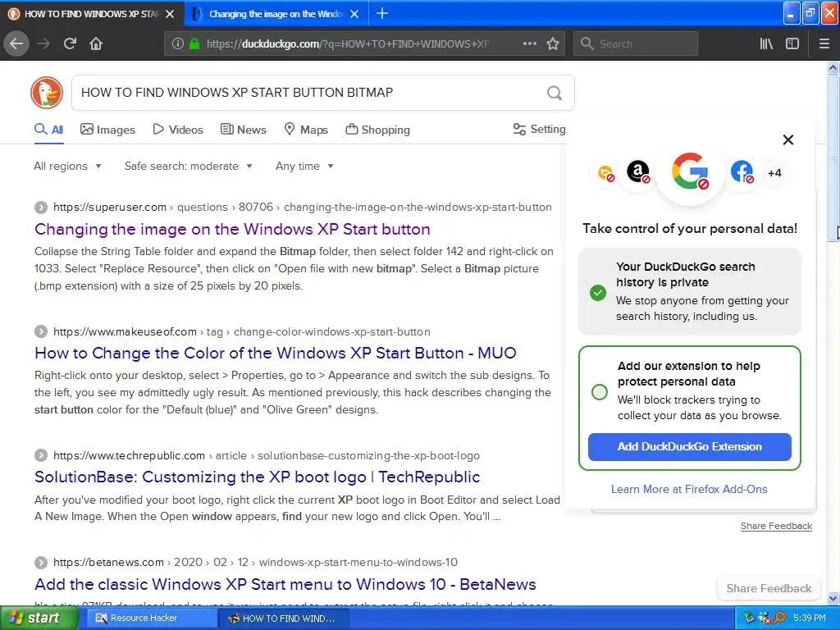This screenshot has height=630, width=840.
Task: Toggle the sidebar view icon
Action: [x=792, y=43]
